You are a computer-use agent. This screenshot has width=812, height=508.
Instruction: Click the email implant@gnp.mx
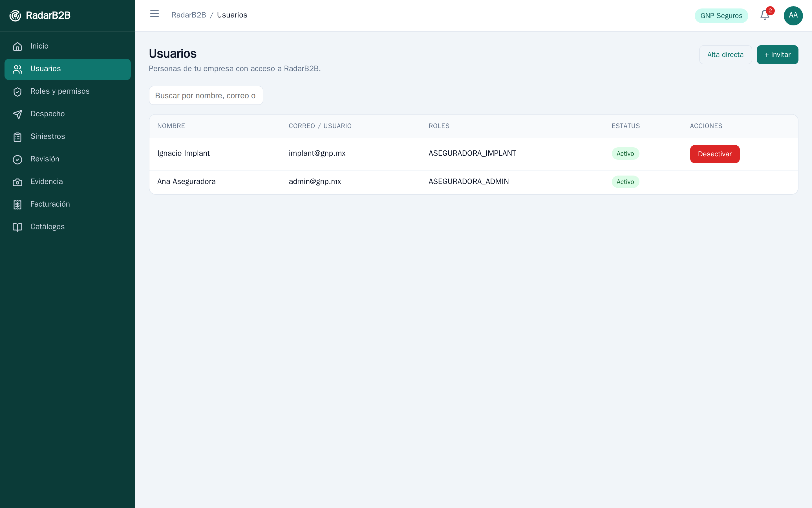pyautogui.click(x=317, y=154)
